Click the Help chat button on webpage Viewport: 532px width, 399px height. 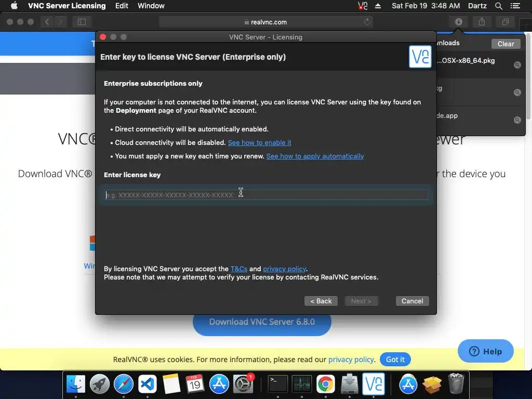pyautogui.click(x=486, y=351)
